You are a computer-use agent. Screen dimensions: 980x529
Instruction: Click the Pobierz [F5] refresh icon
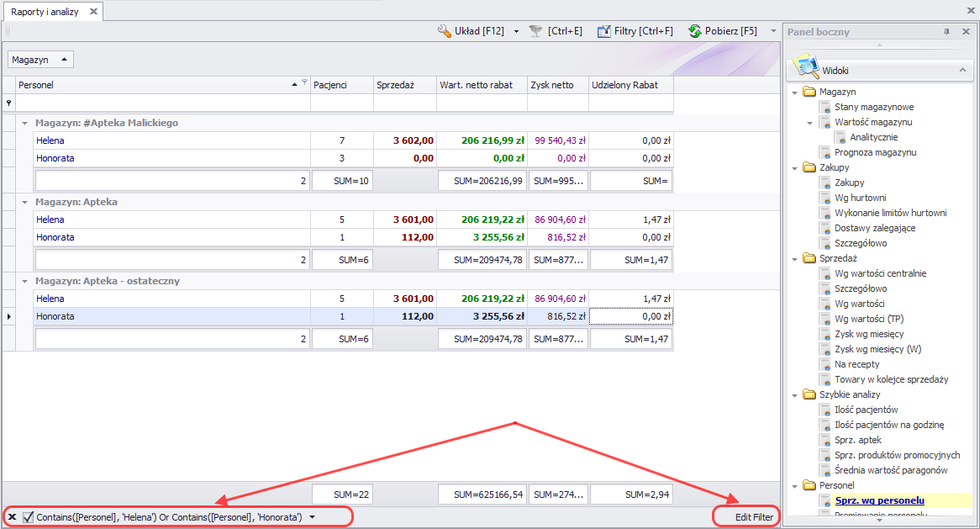point(695,31)
